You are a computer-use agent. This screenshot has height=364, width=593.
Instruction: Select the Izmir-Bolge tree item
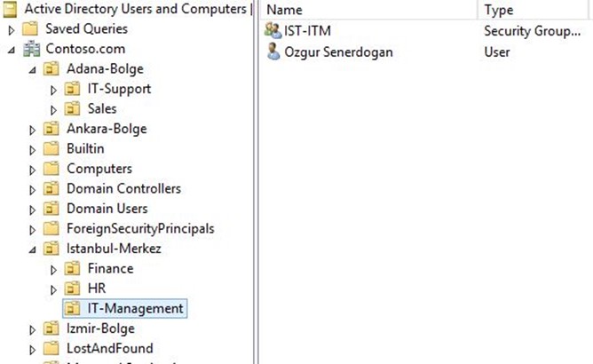[x=100, y=328]
